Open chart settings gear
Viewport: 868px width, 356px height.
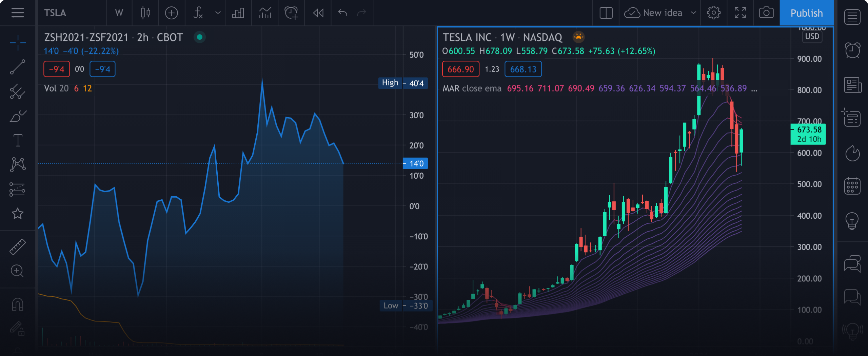(x=714, y=13)
